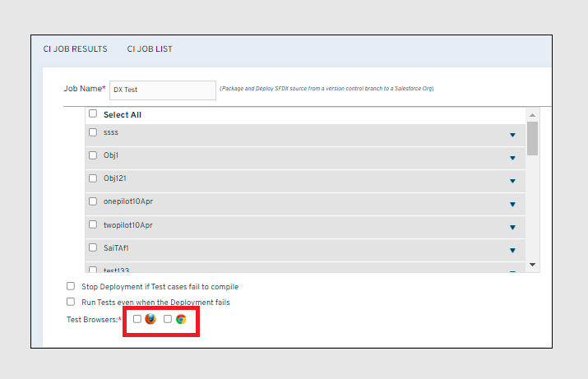Screen dimensions: 588x379
Task: Enable the Firefox test browser checkbox
Action: pyautogui.click(x=137, y=319)
